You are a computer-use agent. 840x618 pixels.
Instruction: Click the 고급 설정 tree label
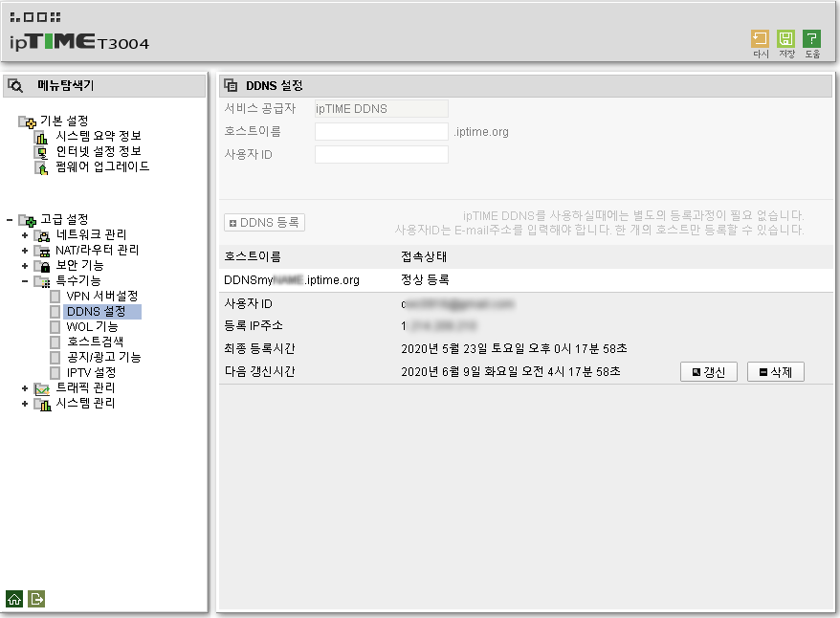coord(64,220)
